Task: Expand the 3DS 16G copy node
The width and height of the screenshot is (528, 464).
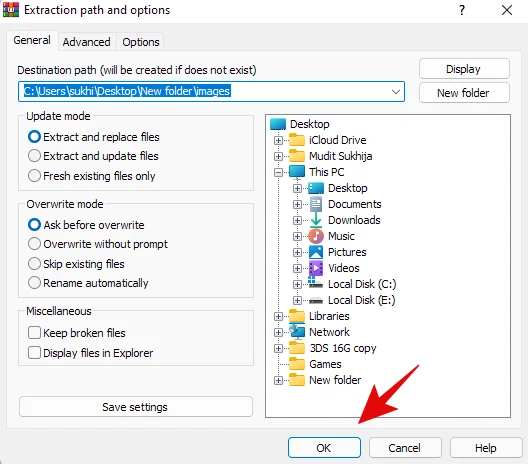Action: pos(278,349)
